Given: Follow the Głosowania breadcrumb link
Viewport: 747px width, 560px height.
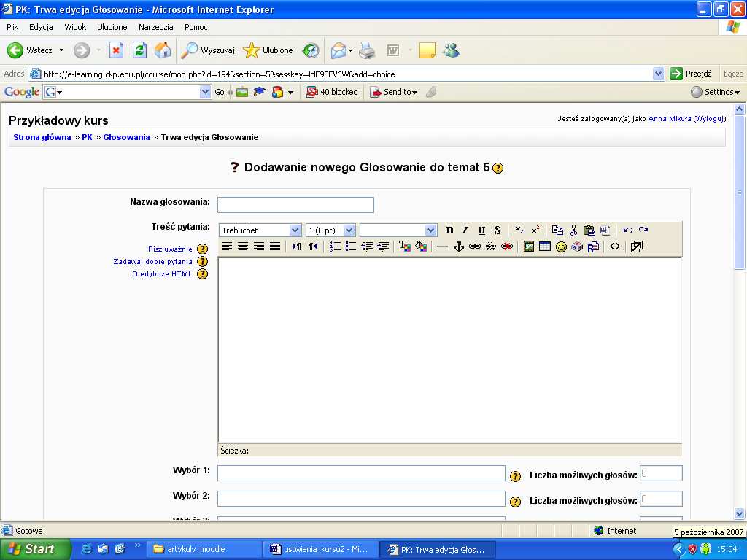Looking at the screenshot, I should pos(126,137).
